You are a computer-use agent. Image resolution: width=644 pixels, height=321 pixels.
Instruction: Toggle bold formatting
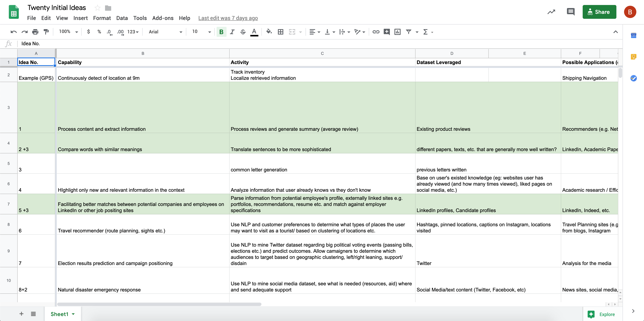[x=221, y=32]
